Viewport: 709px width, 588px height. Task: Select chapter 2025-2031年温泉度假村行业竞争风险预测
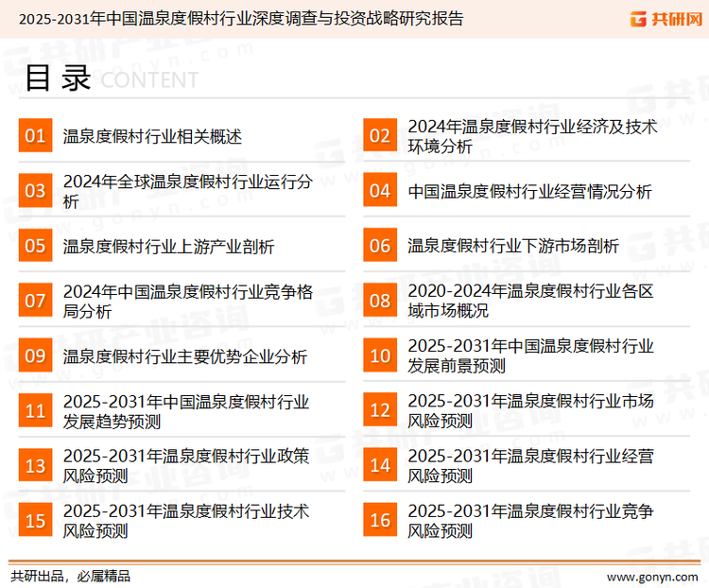(x=530, y=521)
